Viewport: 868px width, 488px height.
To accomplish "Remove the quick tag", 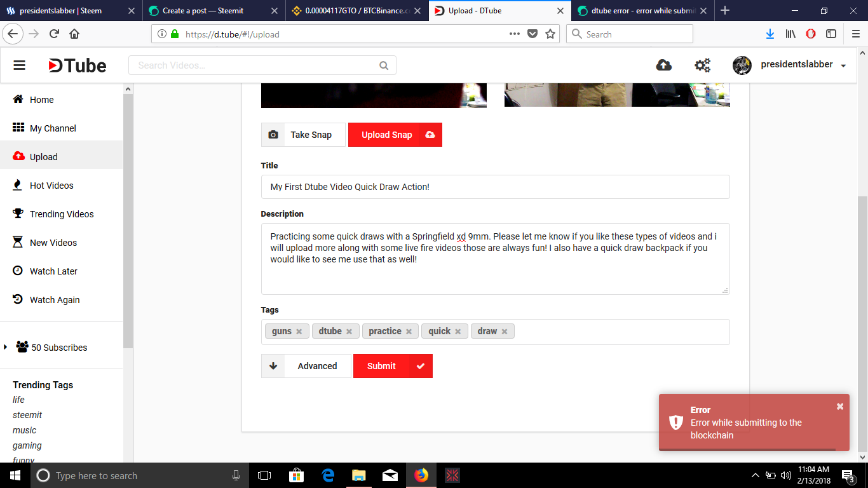I will coord(458,331).
